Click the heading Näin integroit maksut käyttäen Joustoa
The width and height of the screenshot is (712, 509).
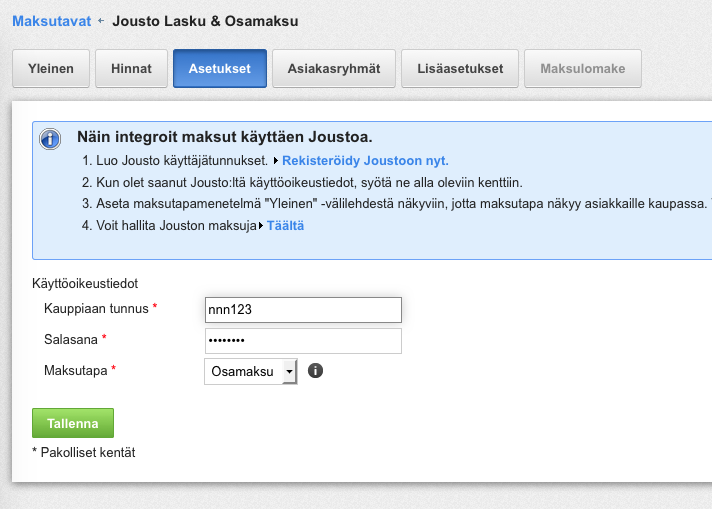(225, 137)
